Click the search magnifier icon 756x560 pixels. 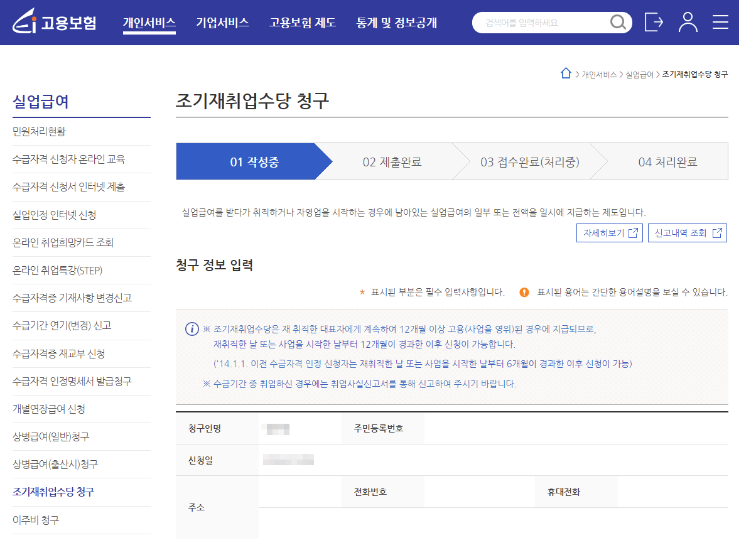[x=618, y=22]
